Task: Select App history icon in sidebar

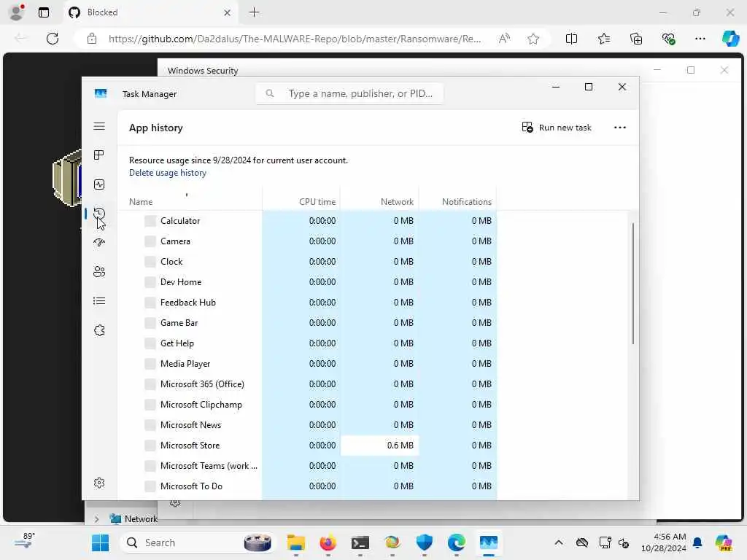Action: [99, 214]
